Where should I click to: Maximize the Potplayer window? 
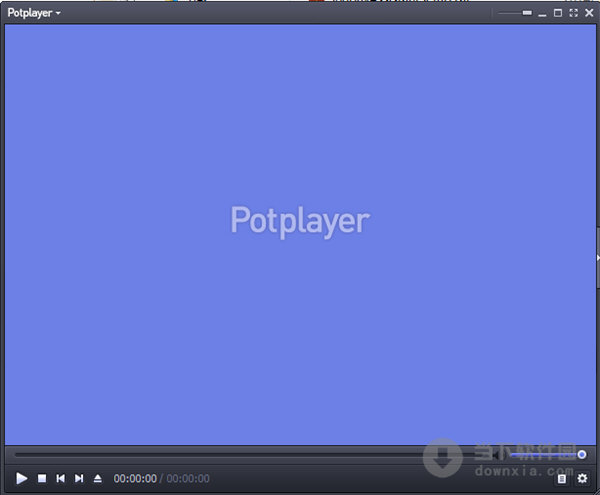[558, 13]
